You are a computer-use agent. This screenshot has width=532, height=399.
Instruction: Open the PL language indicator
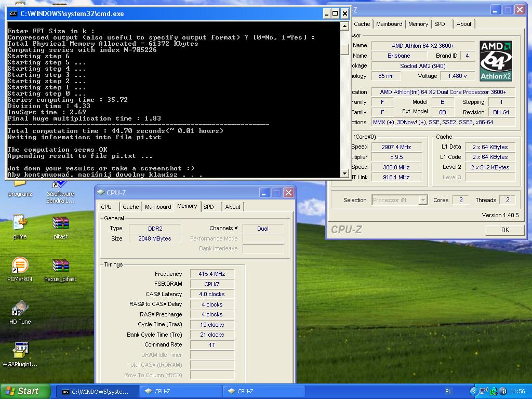[x=448, y=391]
